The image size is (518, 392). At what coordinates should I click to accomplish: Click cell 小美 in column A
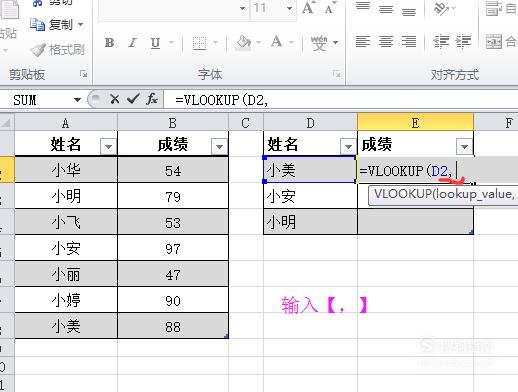66,326
